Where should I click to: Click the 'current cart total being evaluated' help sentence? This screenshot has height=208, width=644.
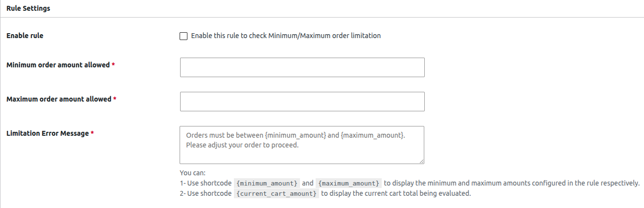point(396,193)
